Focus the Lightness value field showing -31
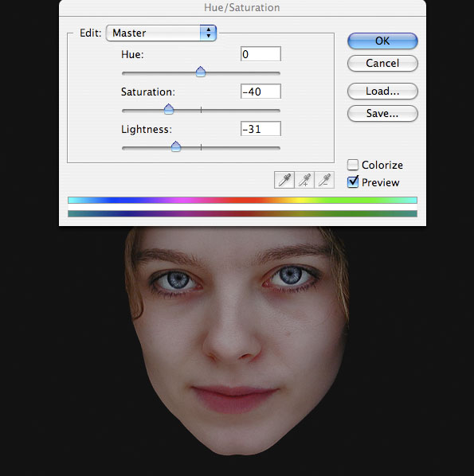 pos(261,129)
